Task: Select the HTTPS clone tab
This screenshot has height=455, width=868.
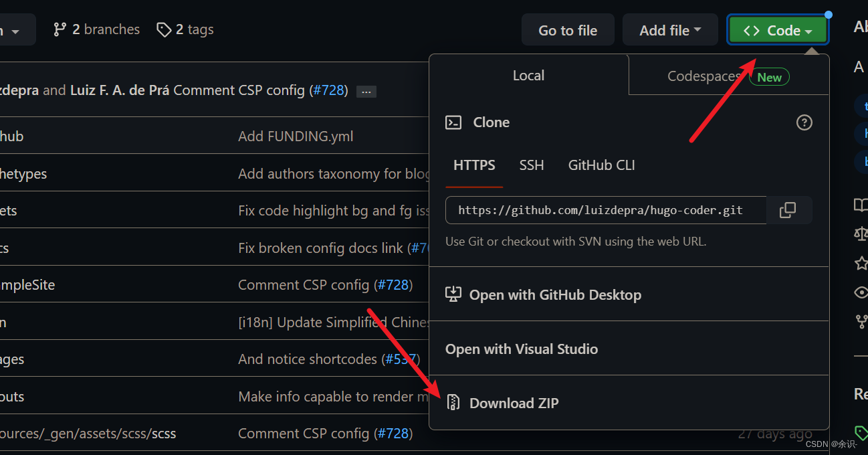Action: point(474,165)
